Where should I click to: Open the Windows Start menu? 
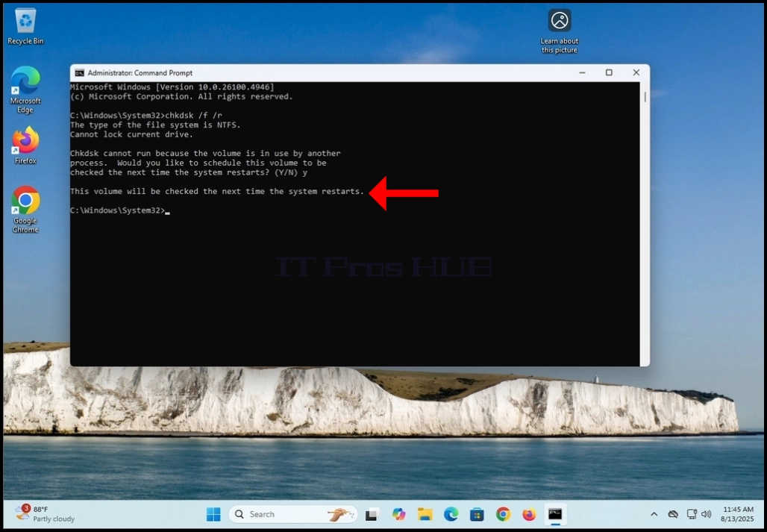point(213,514)
